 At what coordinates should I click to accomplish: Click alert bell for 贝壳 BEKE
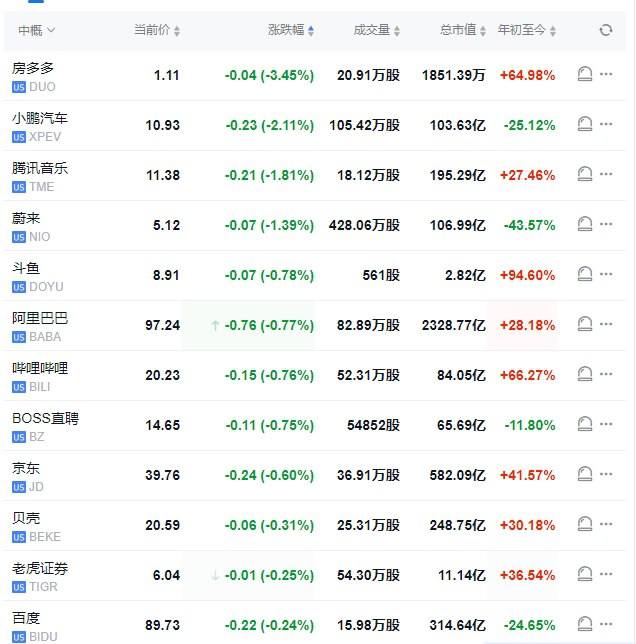(585, 524)
